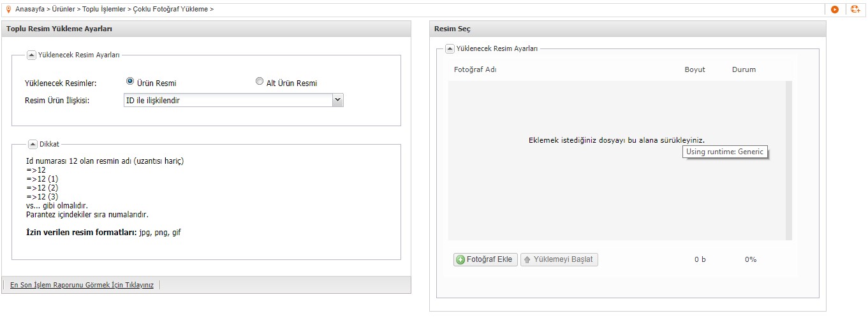Click the Yüklemeyi Başlat button
The height and width of the screenshot is (325, 868).
[559, 259]
